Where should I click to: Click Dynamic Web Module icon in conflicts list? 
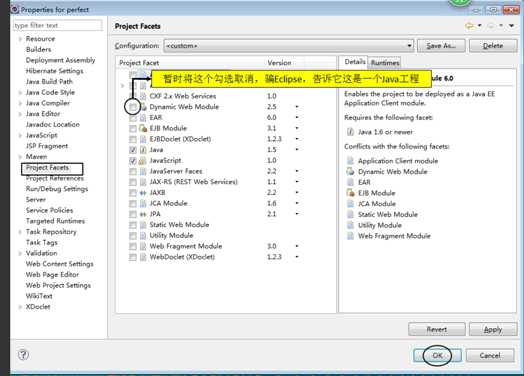click(x=350, y=171)
